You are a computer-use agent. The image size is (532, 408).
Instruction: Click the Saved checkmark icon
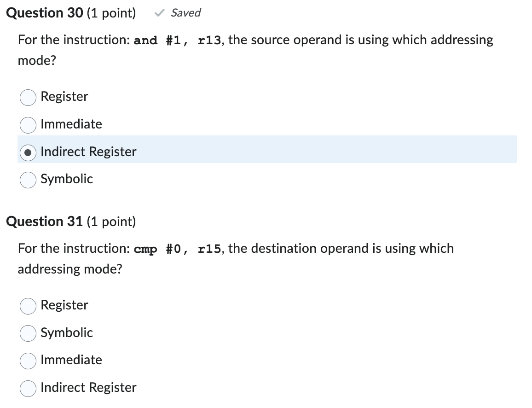tap(159, 13)
